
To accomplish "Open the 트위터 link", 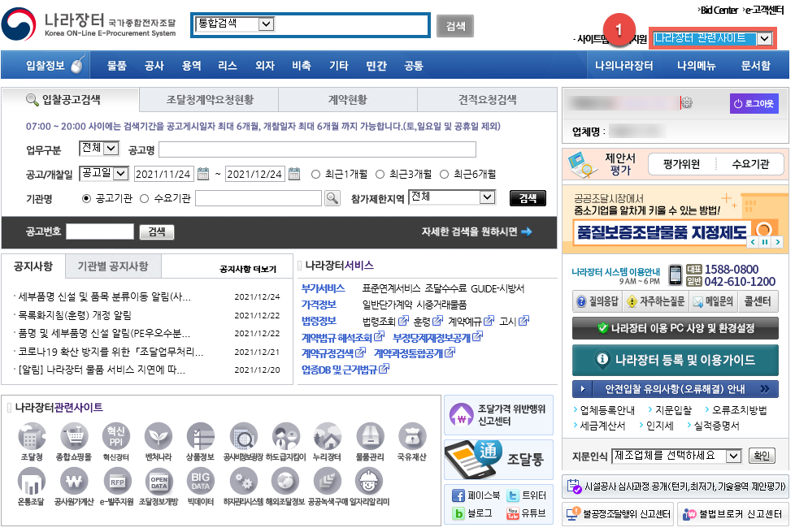I will (527, 495).
